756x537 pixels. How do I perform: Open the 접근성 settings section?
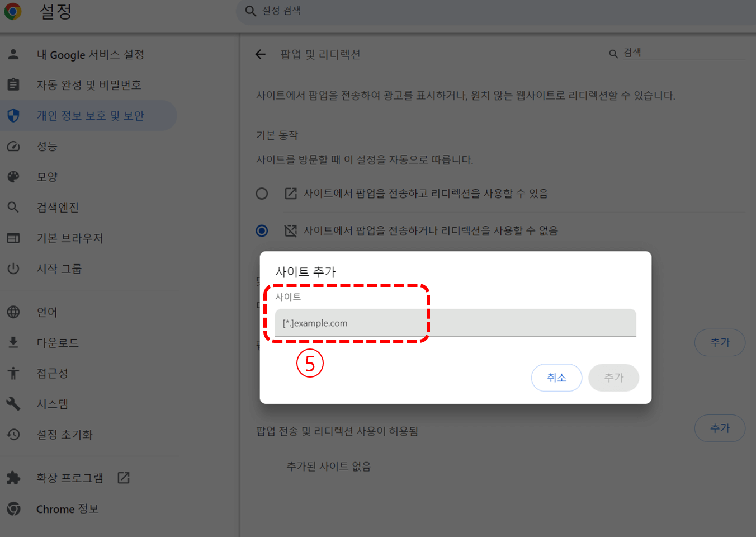[x=50, y=373]
